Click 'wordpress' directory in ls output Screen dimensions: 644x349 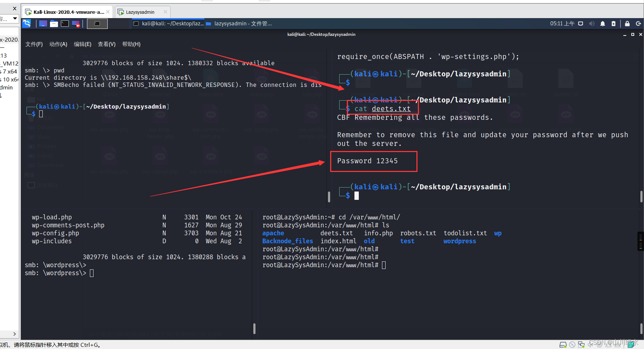click(x=460, y=241)
